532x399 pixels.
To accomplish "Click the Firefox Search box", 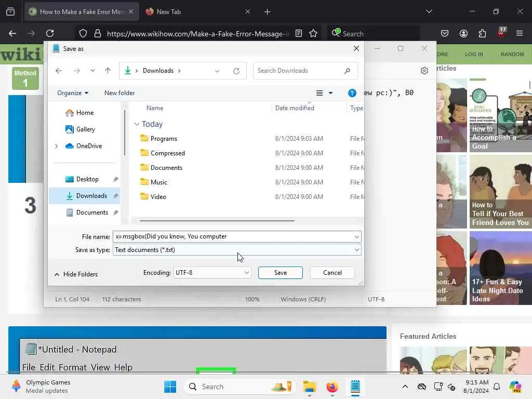I will tap(373, 34).
